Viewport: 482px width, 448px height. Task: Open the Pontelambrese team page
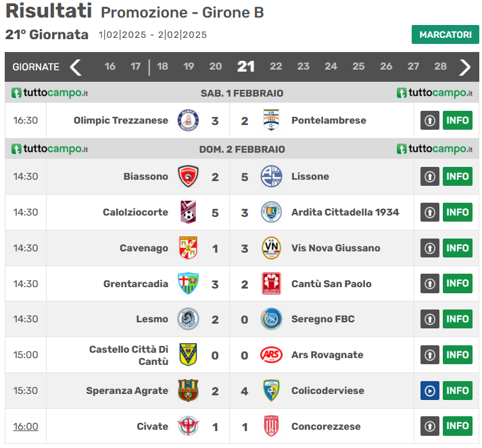pos(329,121)
